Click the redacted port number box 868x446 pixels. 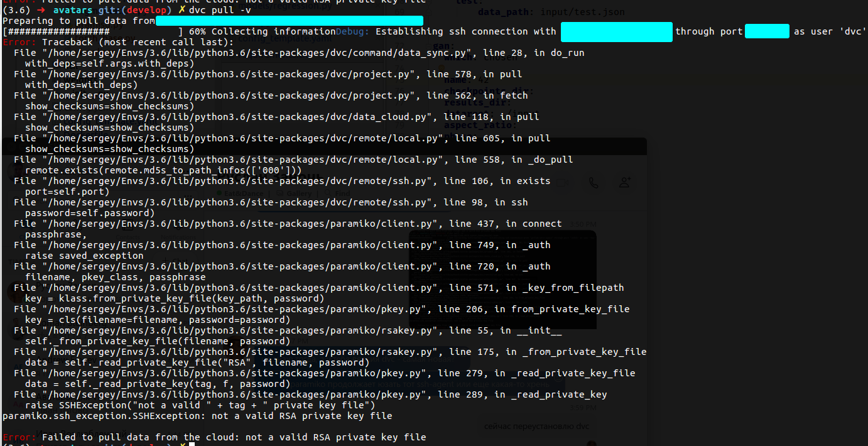pos(767,31)
